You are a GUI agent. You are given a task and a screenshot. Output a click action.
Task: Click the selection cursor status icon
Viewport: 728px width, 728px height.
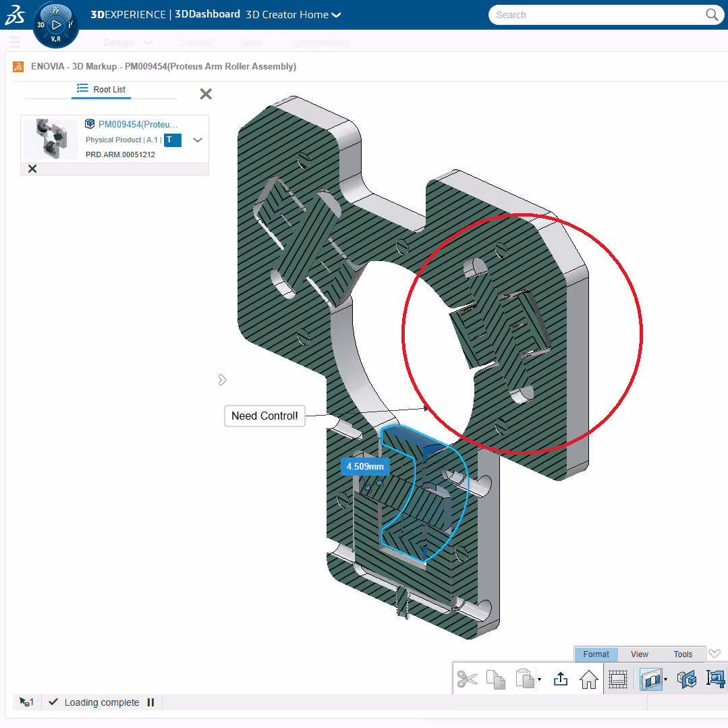tap(26, 702)
